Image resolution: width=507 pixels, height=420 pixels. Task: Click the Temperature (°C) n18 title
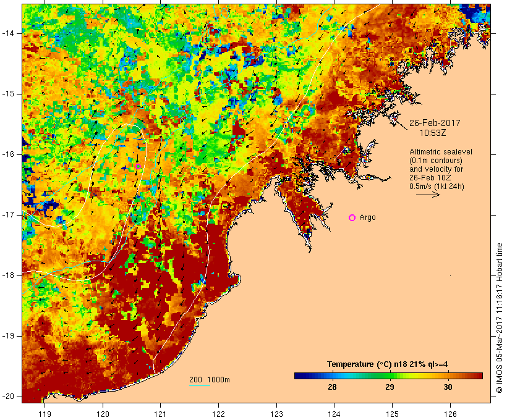(x=388, y=364)
